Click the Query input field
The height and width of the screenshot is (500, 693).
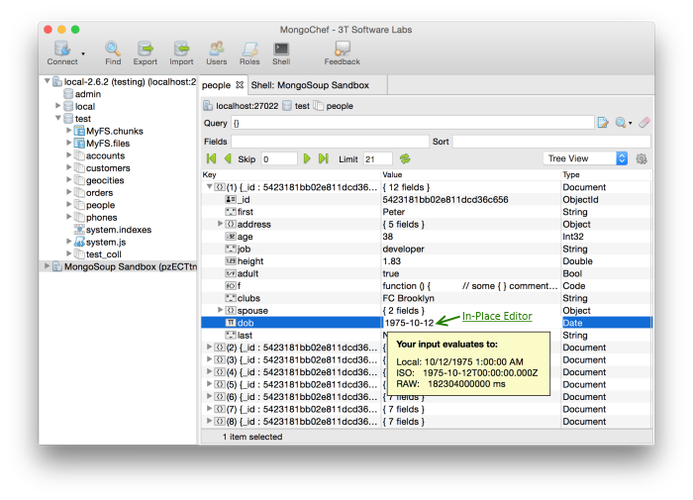pos(412,123)
